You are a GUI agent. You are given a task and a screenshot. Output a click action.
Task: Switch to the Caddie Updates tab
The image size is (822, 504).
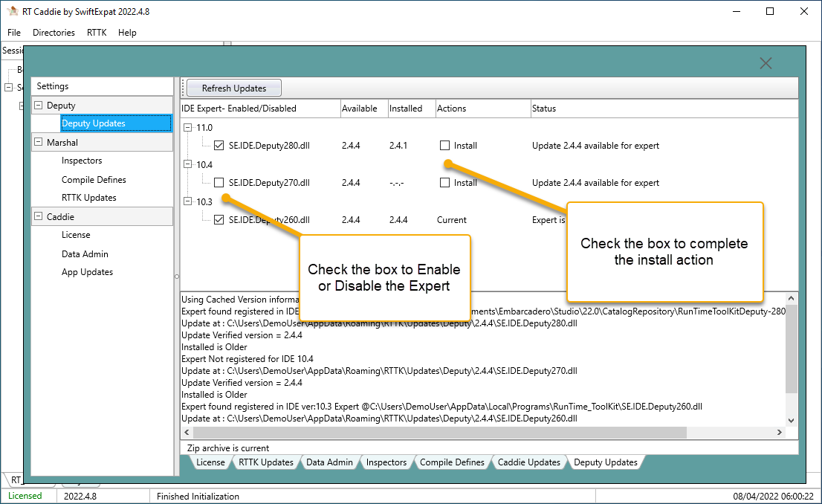528,462
